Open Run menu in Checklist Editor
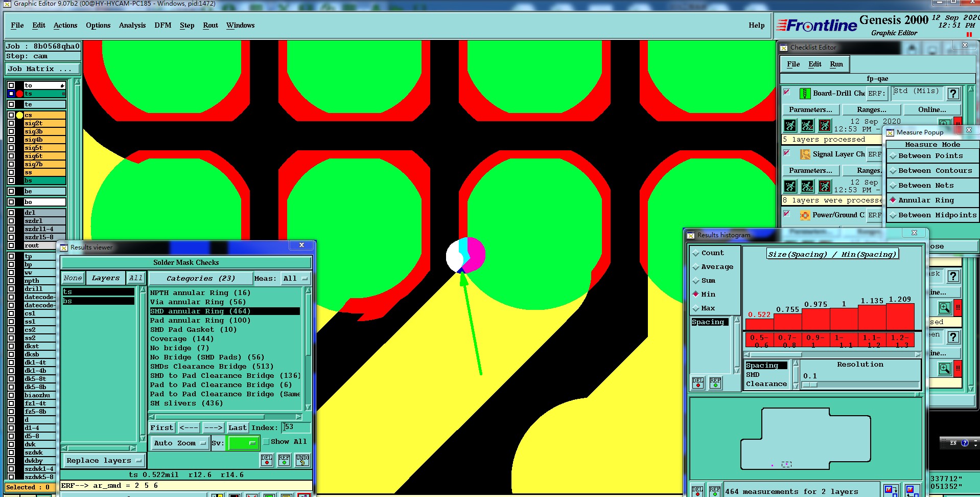Screen dimensions: 980x497 click(x=836, y=64)
